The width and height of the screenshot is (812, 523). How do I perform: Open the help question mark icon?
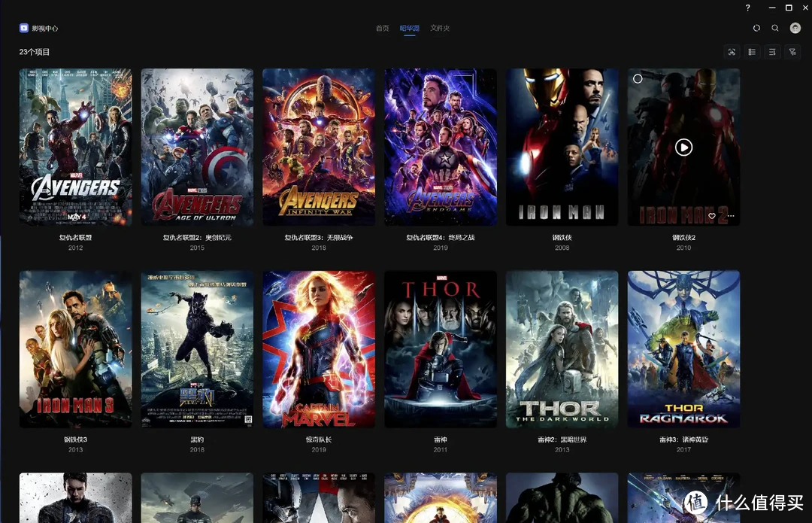747,8
